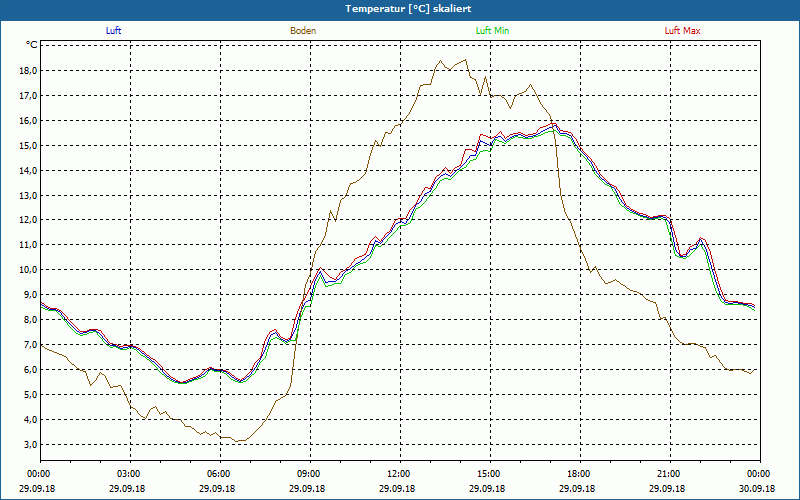Click the Luft legend label
This screenshot has height=500, width=800.
pos(113,31)
